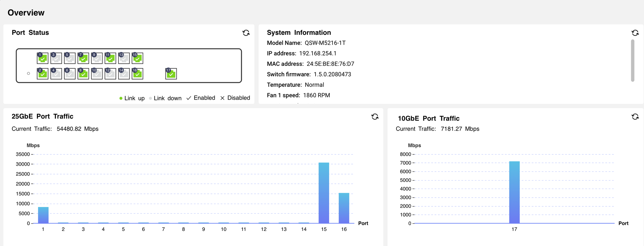Click the port 17 traffic bar in 10GbE chart
This screenshot has width=644, height=246.
click(x=514, y=192)
